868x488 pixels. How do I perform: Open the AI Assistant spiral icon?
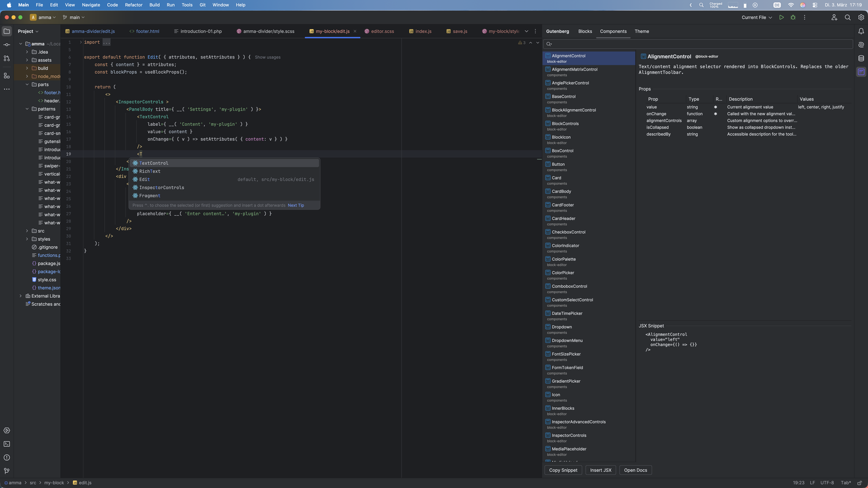coord(861,45)
